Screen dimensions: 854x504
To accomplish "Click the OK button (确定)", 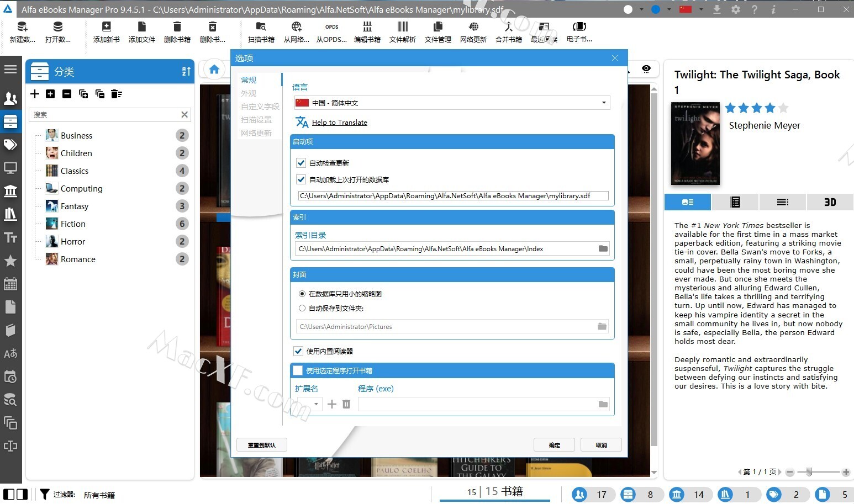I will 554,445.
